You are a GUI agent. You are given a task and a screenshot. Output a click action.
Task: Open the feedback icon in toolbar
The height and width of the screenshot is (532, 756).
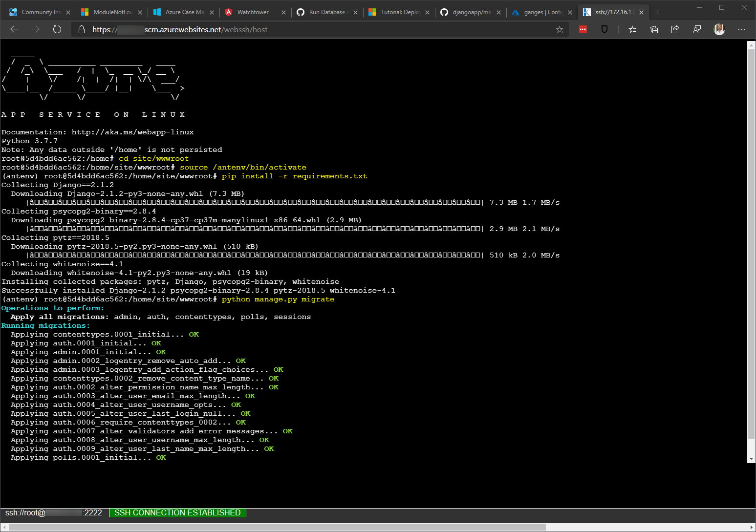click(697, 29)
